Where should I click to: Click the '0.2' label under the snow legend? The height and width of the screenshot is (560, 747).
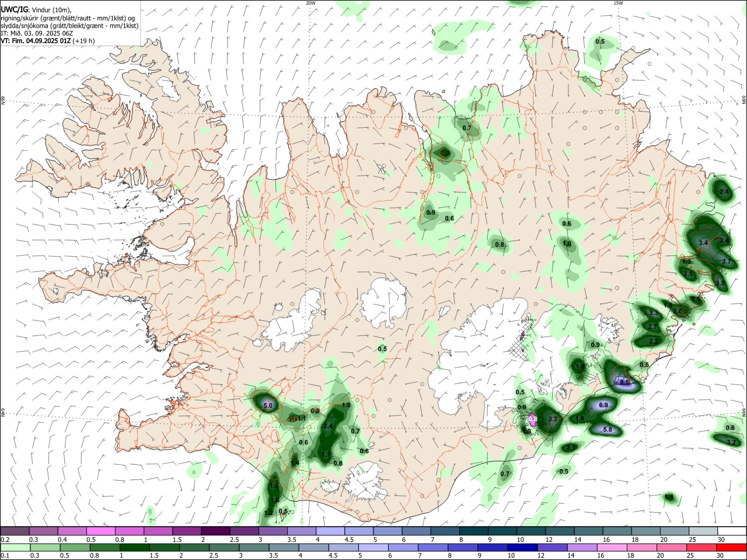5,539
